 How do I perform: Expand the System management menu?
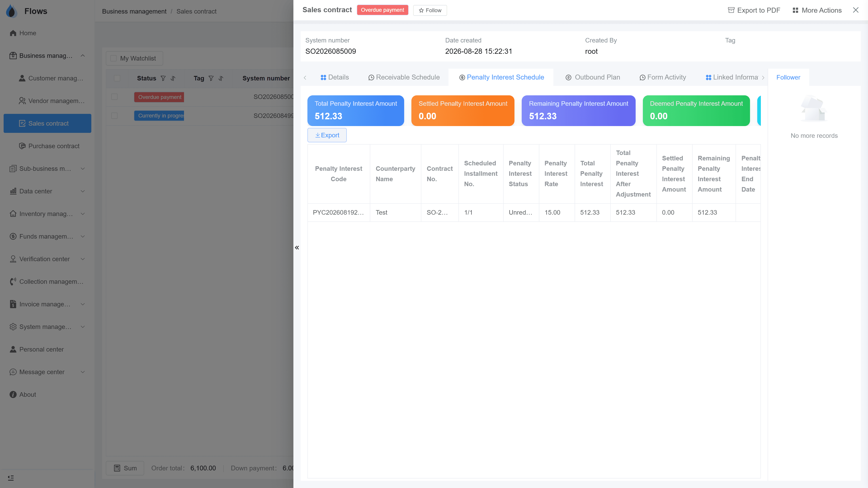[x=83, y=327]
